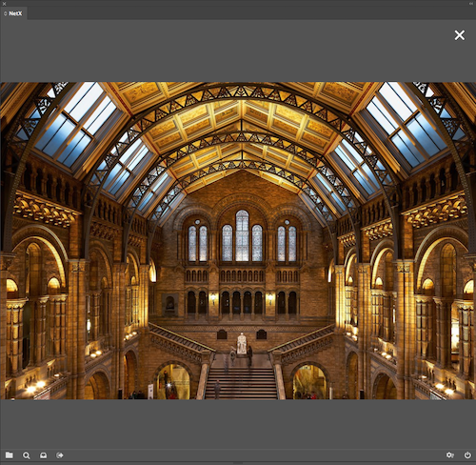Image resolution: width=476 pixels, height=465 pixels.
Task: Collapse the panel with the double-arrow icon
Action: pyautogui.click(x=471, y=4)
